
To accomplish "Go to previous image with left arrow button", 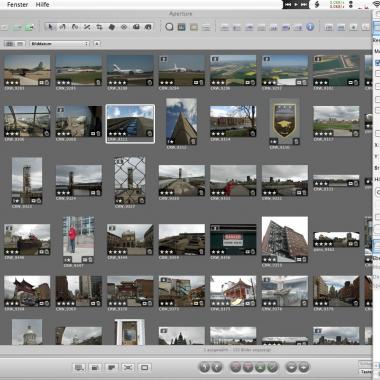I will [x=291, y=367].
